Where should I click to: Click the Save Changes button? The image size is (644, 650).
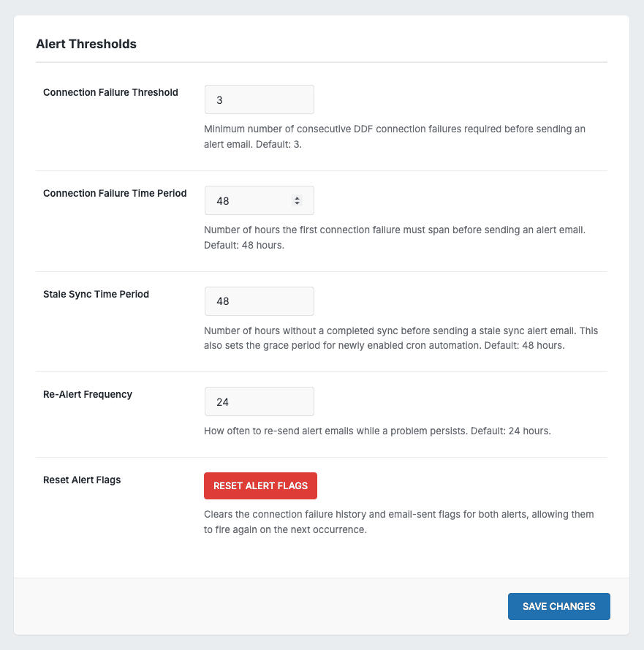point(558,606)
